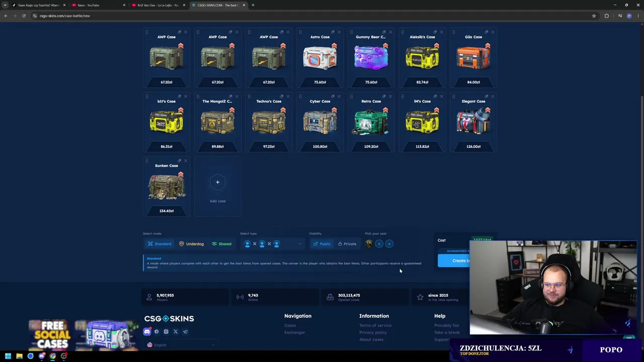The image size is (644, 362).
Task: Select Underdog battle mode
Action: (191, 244)
